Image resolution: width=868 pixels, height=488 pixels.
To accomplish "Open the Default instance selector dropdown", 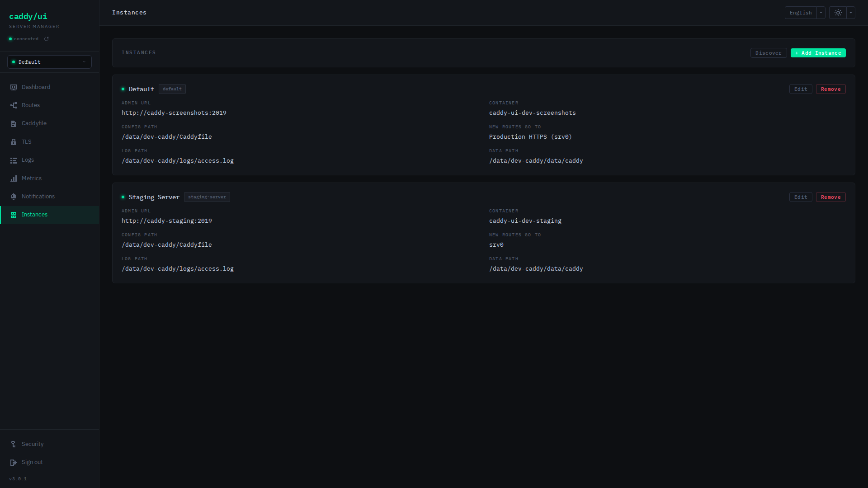I will click(49, 62).
